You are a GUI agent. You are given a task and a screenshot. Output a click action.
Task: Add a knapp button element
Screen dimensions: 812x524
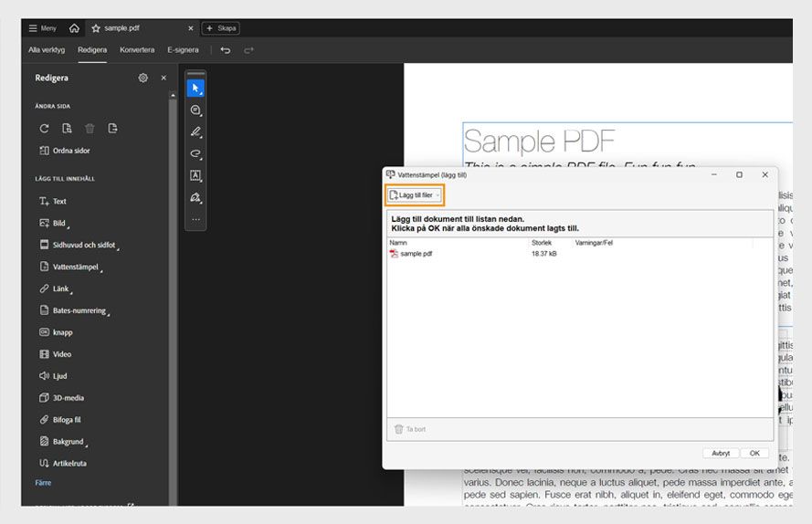(56, 332)
